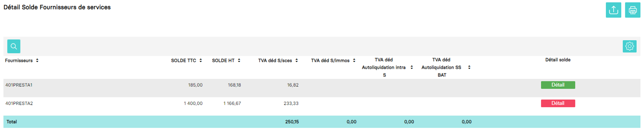
Task: Sort by SOLDE HT arrows
Action: point(239,61)
